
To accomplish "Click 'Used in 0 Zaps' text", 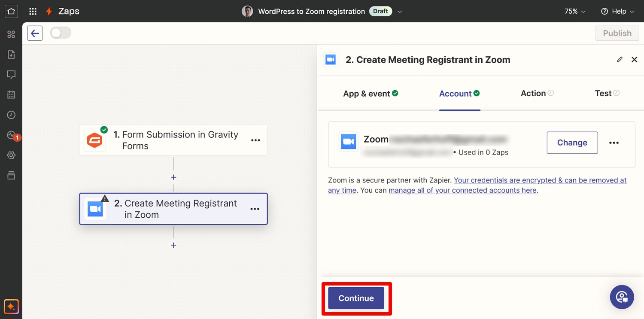I will coord(483,152).
